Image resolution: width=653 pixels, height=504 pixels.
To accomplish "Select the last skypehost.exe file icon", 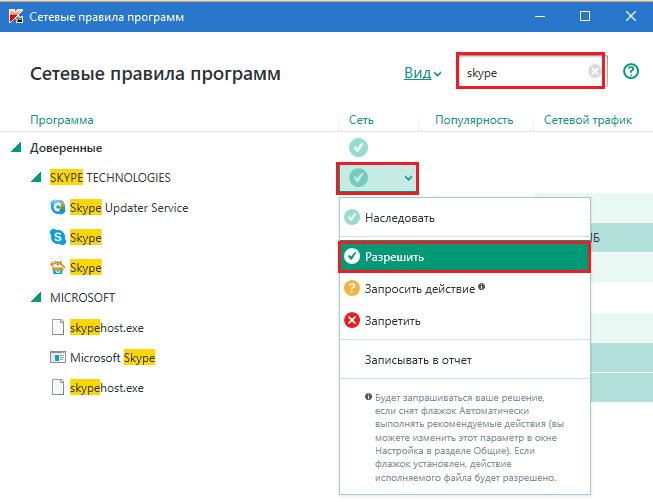I will coord(57,387).
